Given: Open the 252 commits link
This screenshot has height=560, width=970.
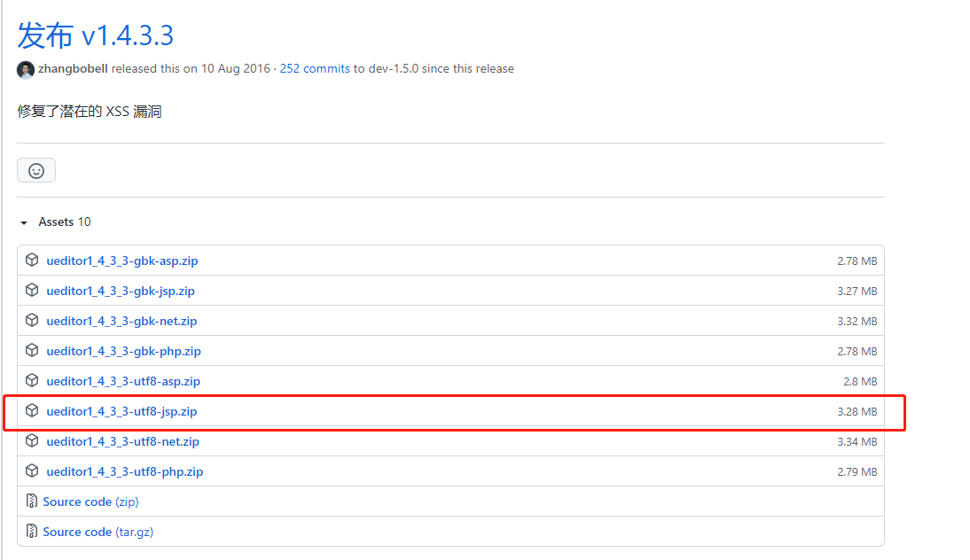Looking at the screenshot, I should 314,68.
